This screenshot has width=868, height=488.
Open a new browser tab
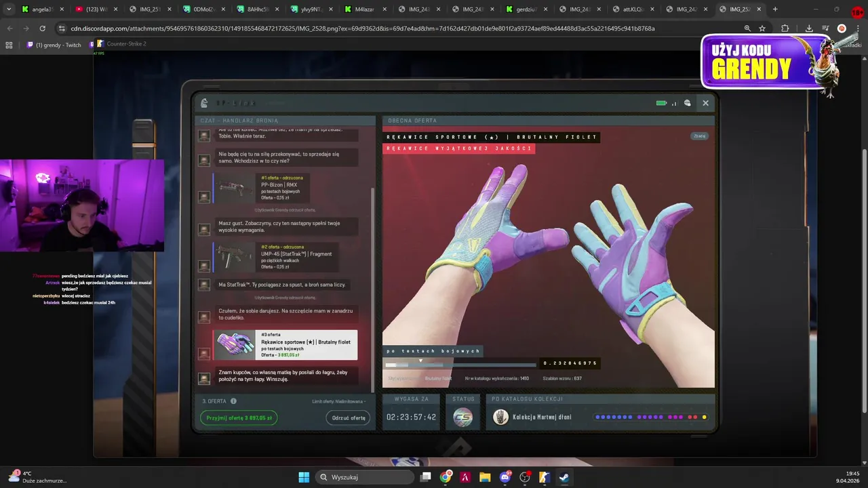[775, 9]
